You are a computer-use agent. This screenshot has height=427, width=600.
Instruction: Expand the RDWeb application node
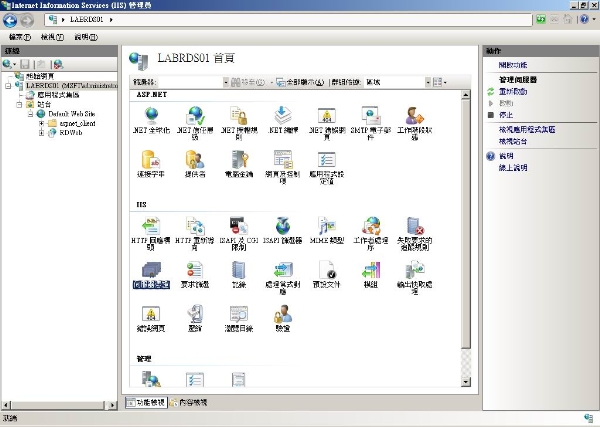[x=41, y=133]
